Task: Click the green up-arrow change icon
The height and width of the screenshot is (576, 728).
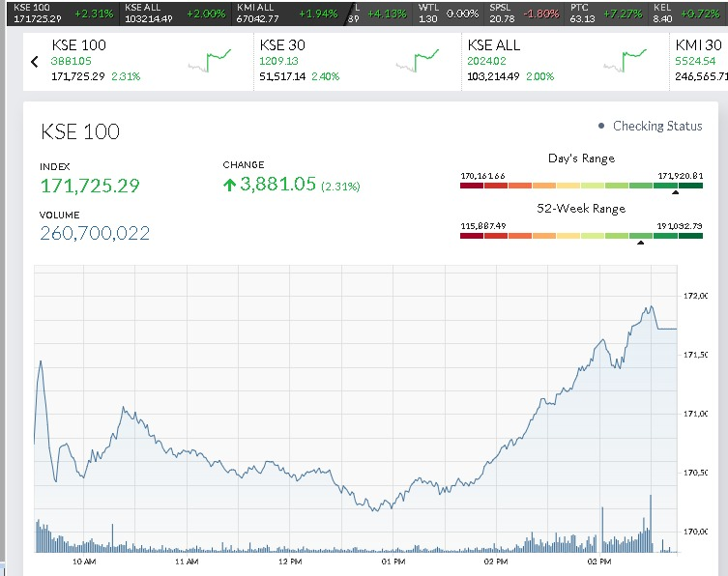Action: 229,186
